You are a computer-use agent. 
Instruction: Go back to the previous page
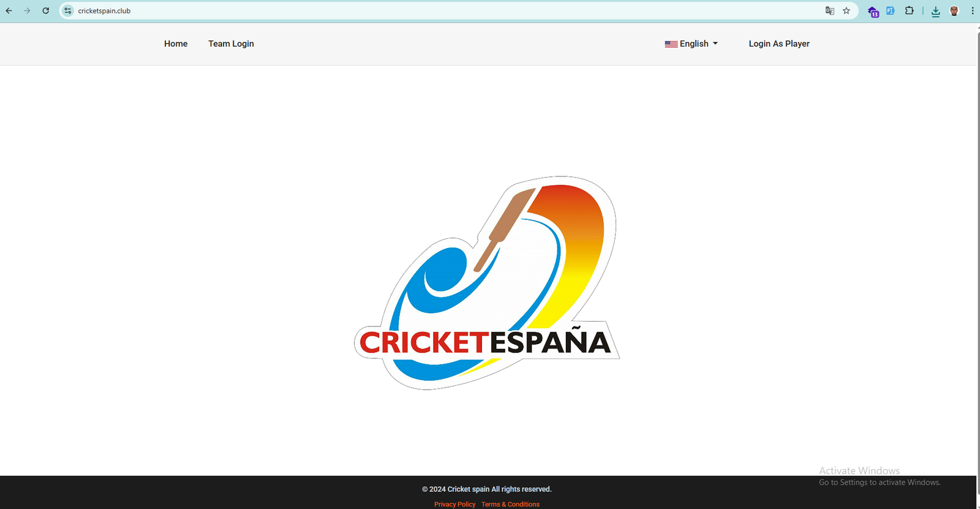(x=9, y=11)
